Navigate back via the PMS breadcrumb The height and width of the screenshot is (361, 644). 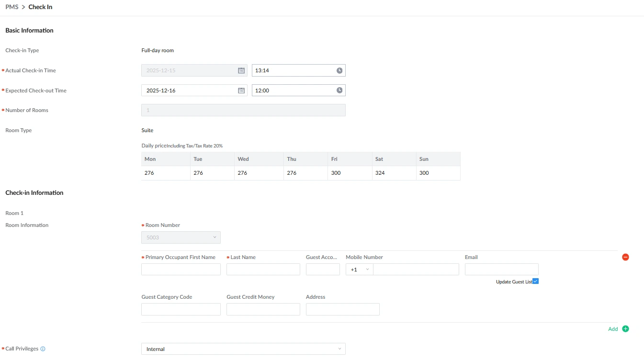click(x=11, y=7)
